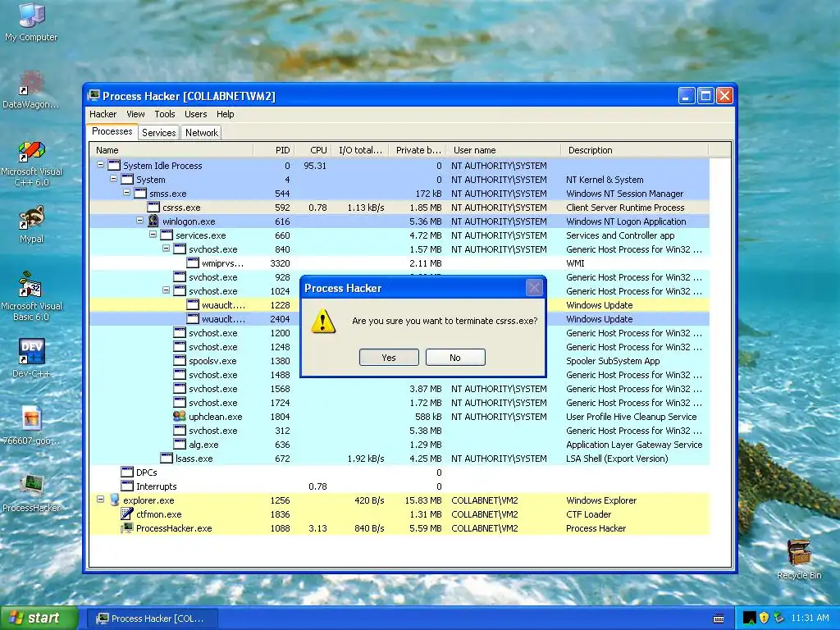
Task: Sort by I/O total column header
Action: point(359,150)
